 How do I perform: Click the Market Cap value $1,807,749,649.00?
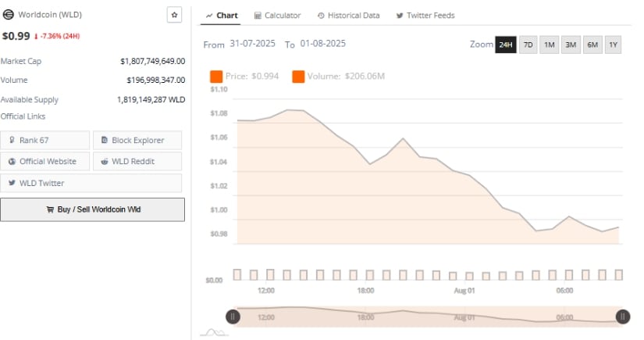click(x=152, y=61)
